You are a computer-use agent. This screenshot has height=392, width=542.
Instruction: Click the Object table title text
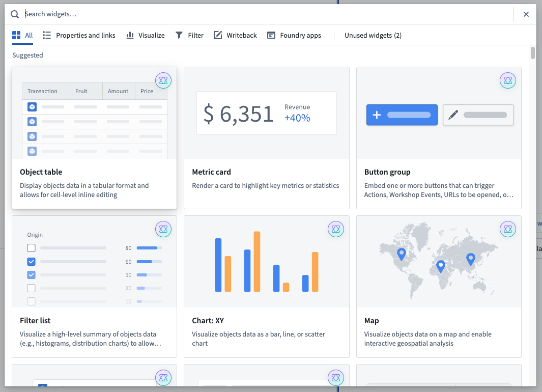(41, 172)
